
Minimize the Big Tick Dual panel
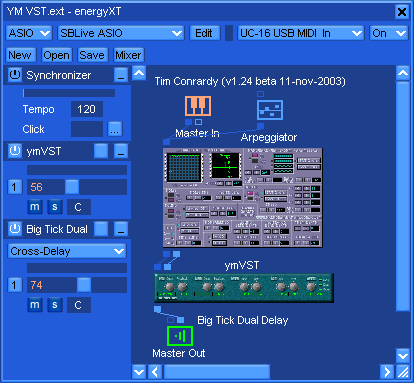pos(121,229)
